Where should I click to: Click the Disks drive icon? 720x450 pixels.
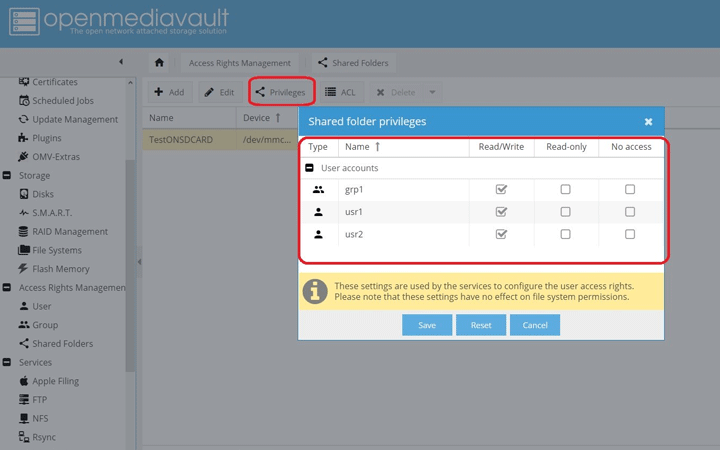[24, 194]
